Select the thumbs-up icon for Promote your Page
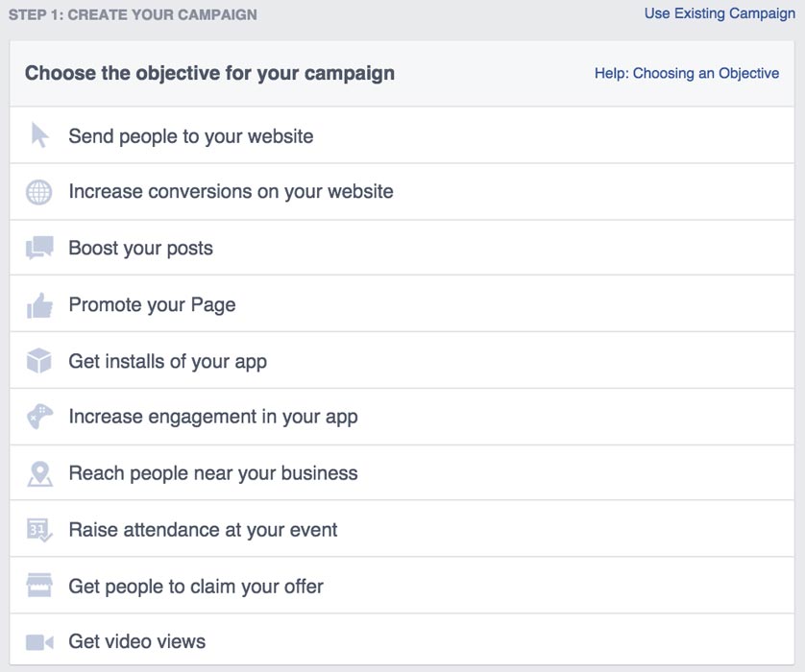The height and width of the screenshot is (672, 805). [x=38, y=304]
